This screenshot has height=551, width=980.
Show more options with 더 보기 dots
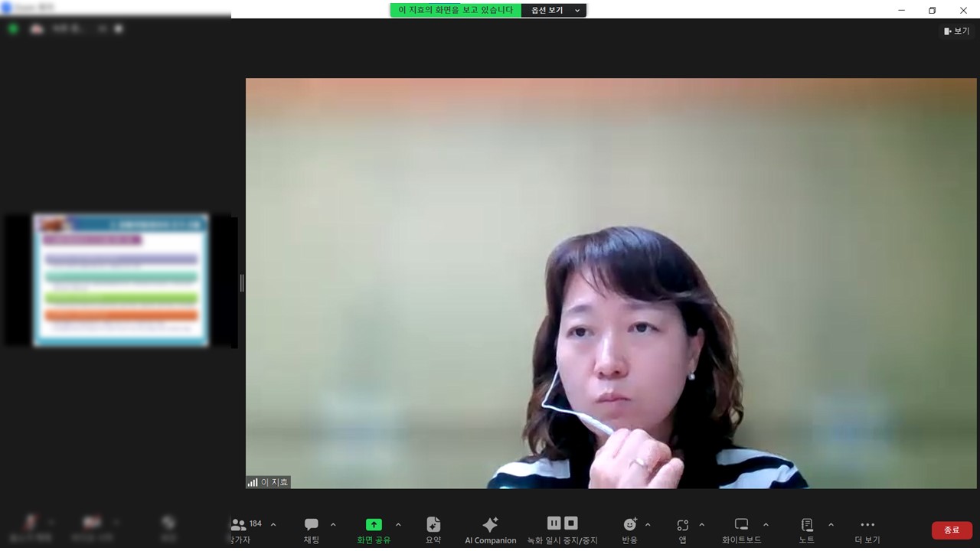(x=867, y=530)
